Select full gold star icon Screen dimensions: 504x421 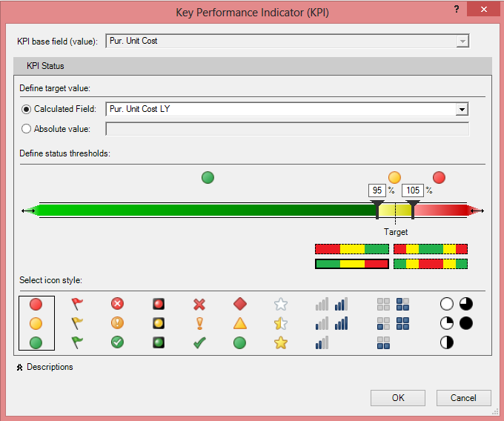click(x=281, y=342)
